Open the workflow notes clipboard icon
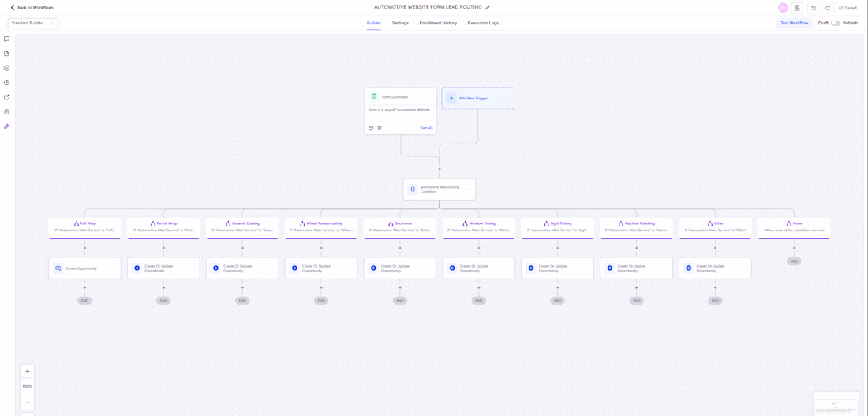 (797, 8)
